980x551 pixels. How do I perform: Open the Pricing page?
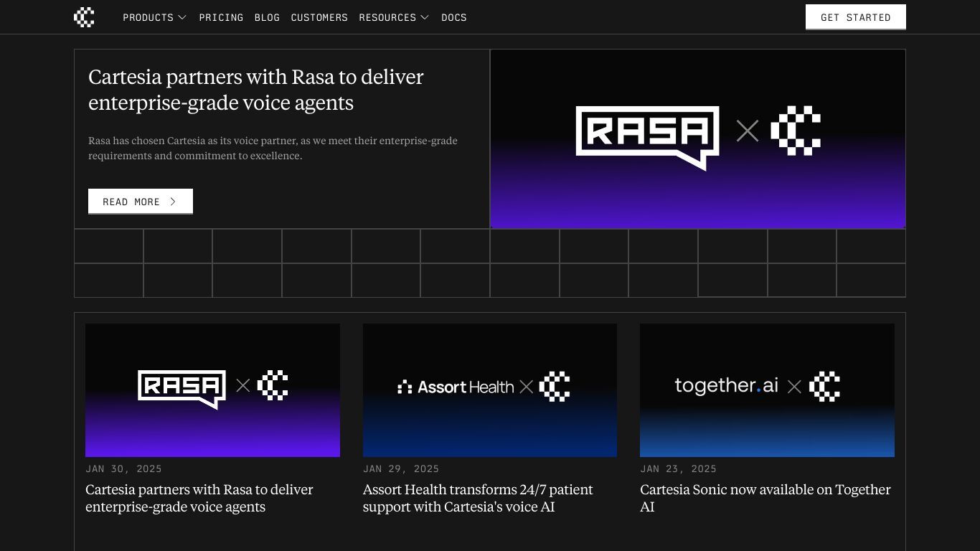coord(221,17)
